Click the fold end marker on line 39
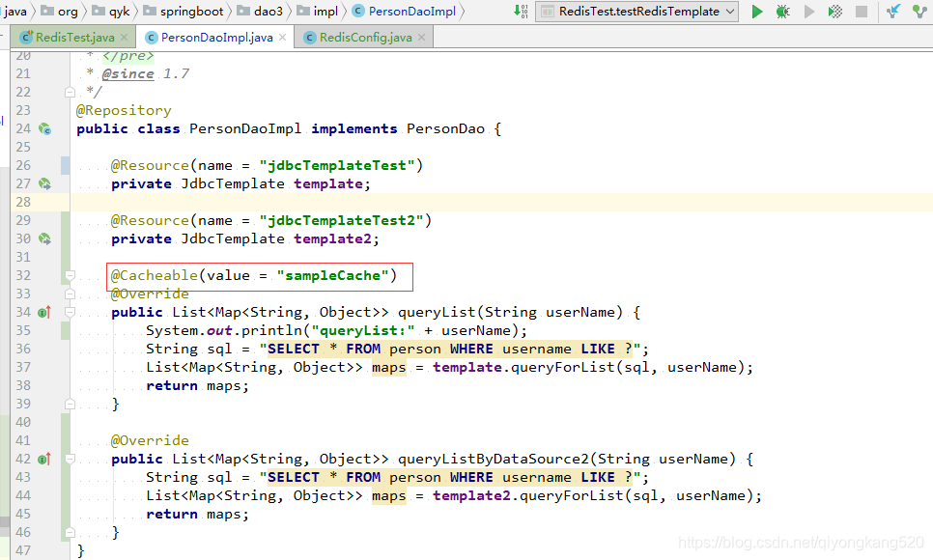Viewport: 933px width, 560px height. coord(70,405)
